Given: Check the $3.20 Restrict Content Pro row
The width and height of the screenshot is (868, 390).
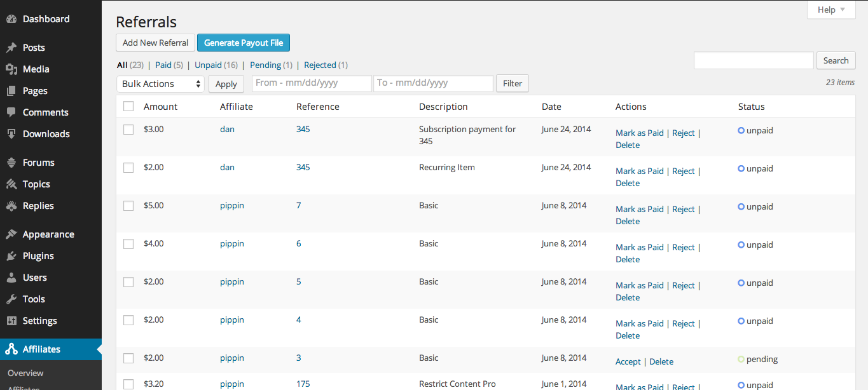Looking at the screenshot, I should 128,384.
